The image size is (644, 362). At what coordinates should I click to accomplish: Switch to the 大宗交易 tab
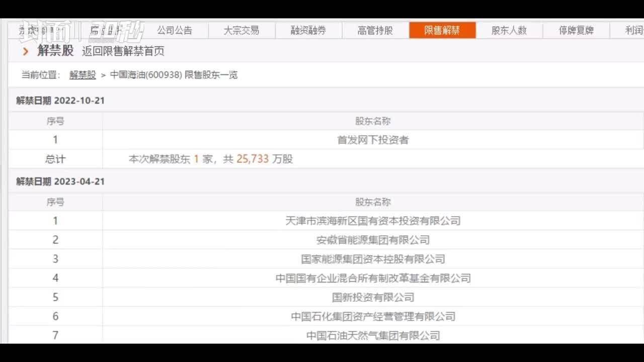tap(242, 30)
